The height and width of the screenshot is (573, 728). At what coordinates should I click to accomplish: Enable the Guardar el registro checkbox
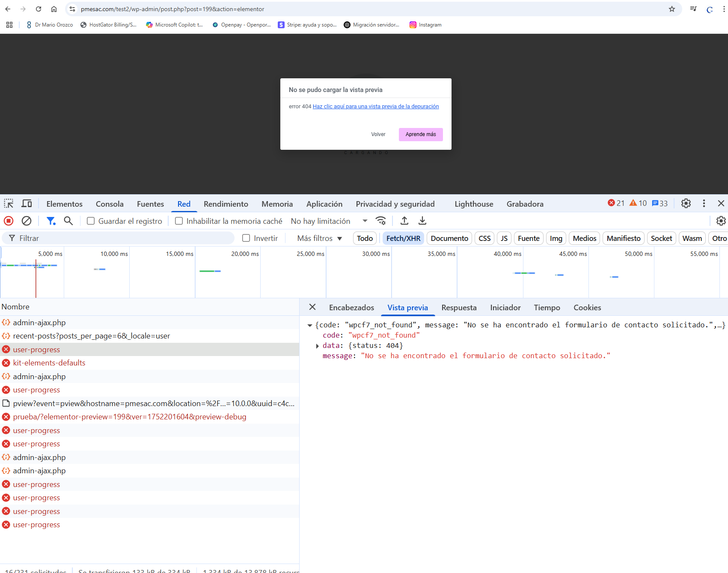[91, 221]
